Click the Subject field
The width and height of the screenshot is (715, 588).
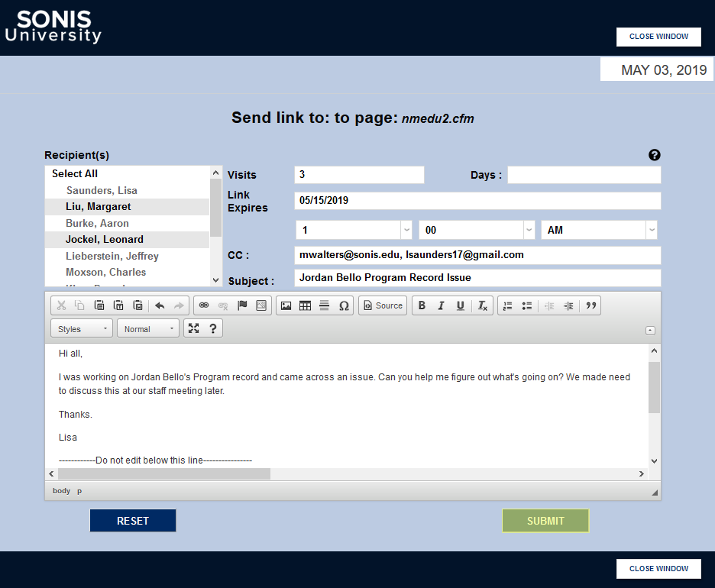(x=477, y=278)
